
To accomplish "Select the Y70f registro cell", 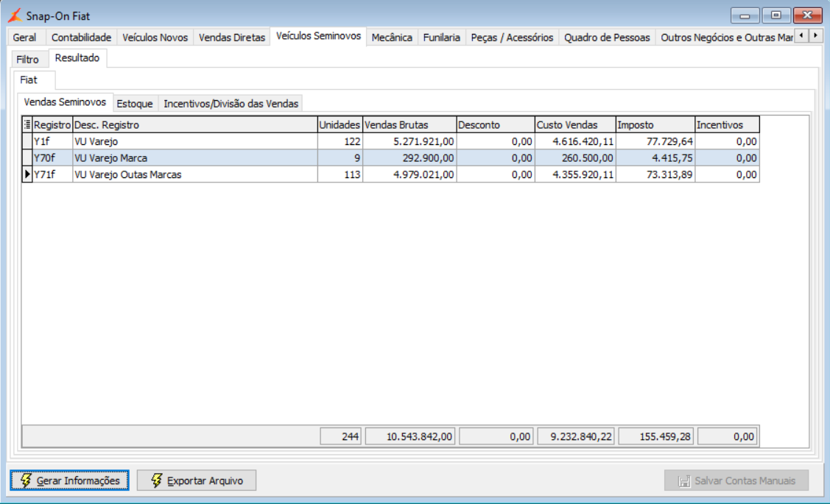I will (52, 157).
